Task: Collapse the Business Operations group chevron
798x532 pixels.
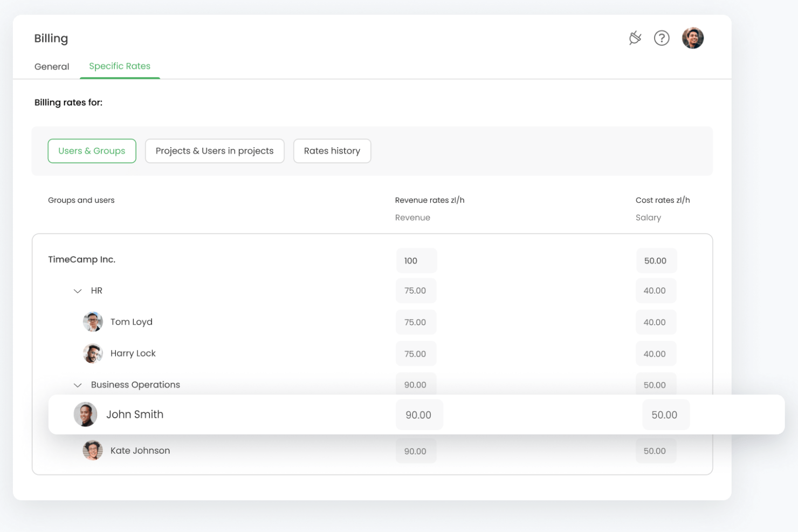Action: coord(78,385)
